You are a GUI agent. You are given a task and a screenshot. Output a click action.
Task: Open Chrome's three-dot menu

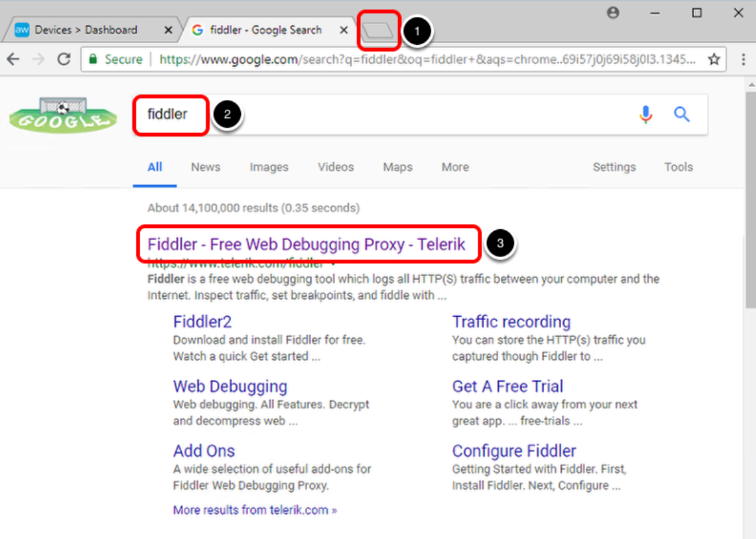pyautogui.click(x=744, y=59)
